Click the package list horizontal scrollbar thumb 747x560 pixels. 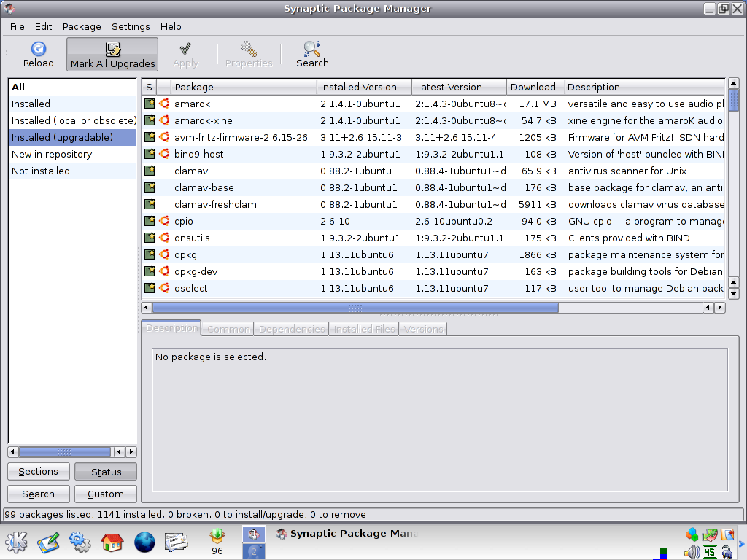pyautogui.click(x=355, y=308)
